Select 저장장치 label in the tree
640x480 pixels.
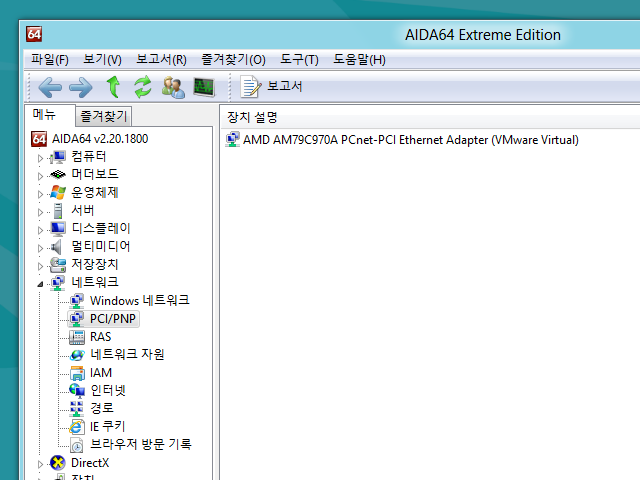95,264
